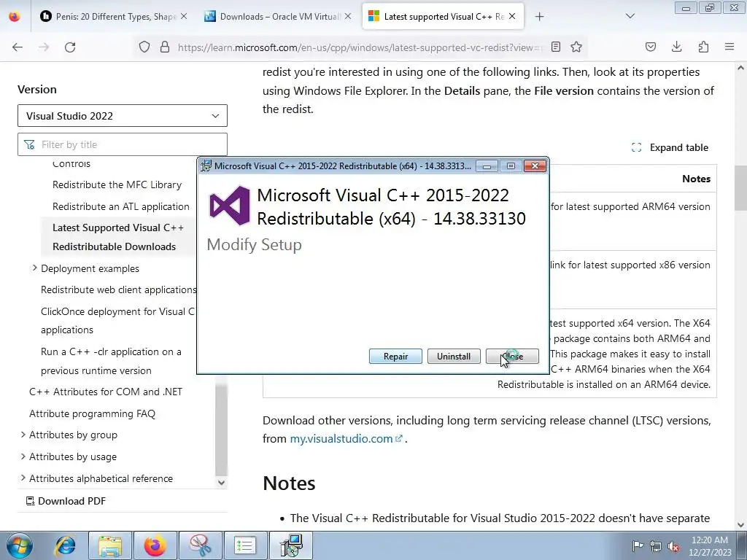Close the Downloads Oracle VM VirtualBox tab
This screenshot has height=560, width=747.
pyautogui.click(x=348, y=16)
